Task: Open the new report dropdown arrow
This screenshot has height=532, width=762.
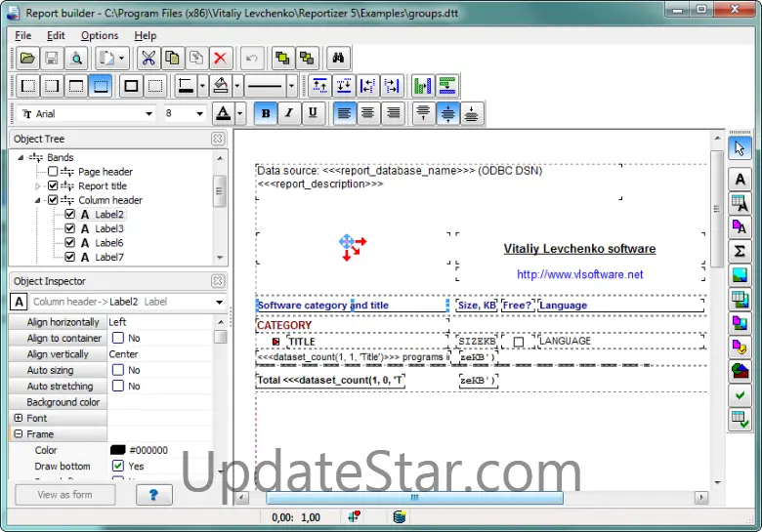Action: click(121, 59)
